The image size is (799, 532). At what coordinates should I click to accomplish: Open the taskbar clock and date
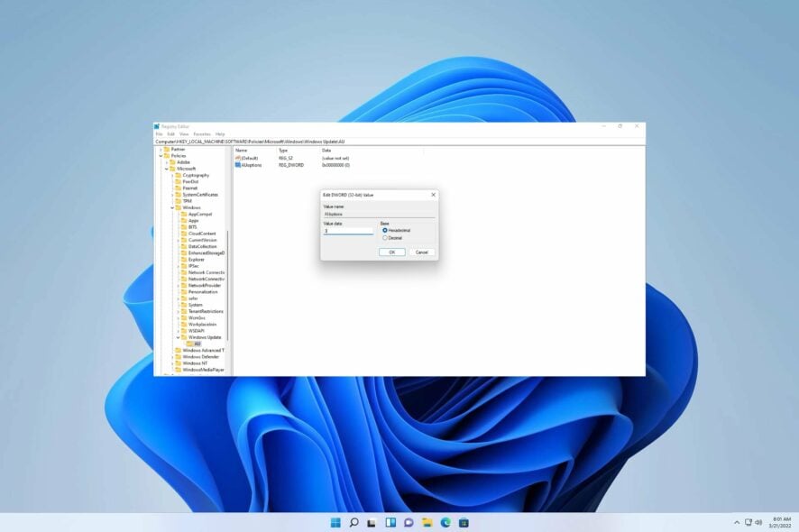coord(781,522)
